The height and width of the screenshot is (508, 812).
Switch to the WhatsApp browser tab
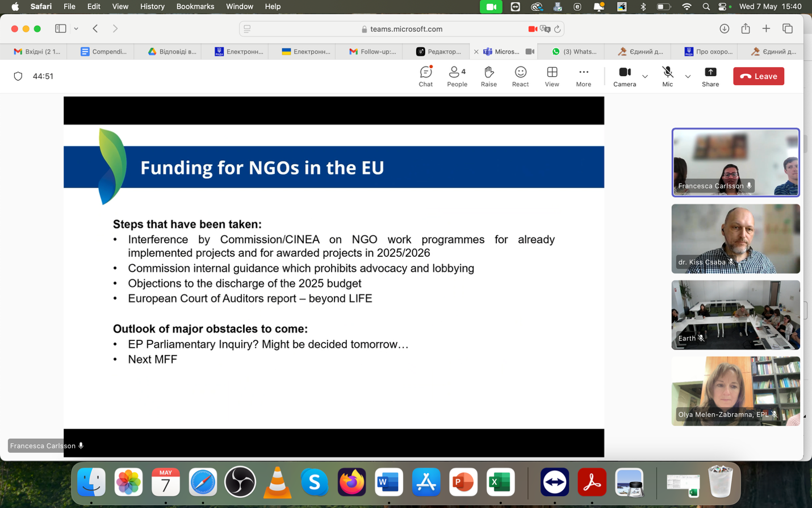pos(575,52)
